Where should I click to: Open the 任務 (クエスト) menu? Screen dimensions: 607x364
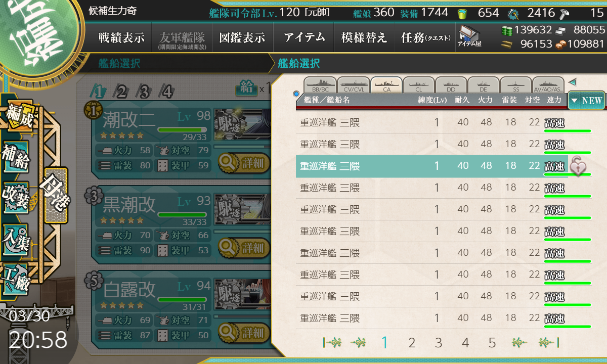tap(425, 37)
